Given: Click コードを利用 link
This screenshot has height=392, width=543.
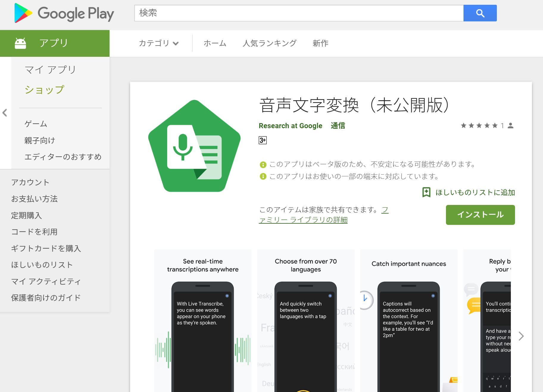Looking at the screenshot, I should 34,232.
